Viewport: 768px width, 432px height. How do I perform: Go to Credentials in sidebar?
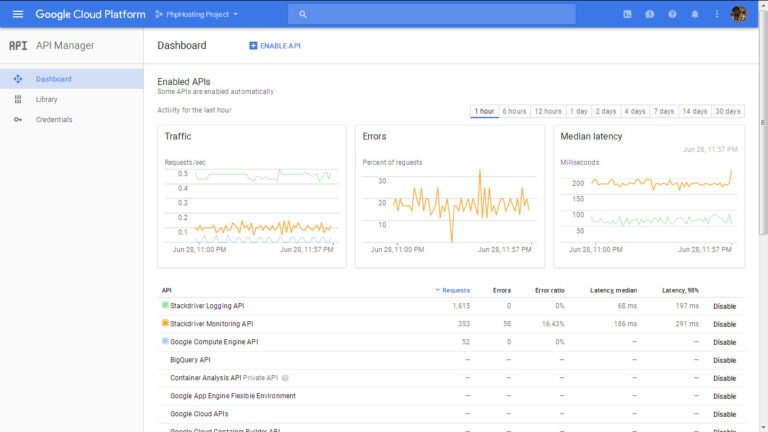click(72, 120)
